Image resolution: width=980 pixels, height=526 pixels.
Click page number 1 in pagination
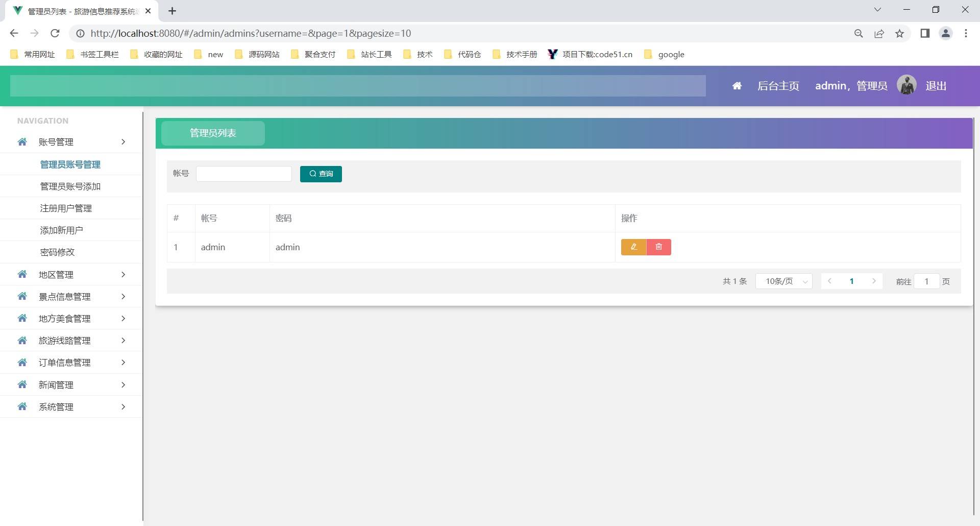pyautogui.click(x=851, y=281)
